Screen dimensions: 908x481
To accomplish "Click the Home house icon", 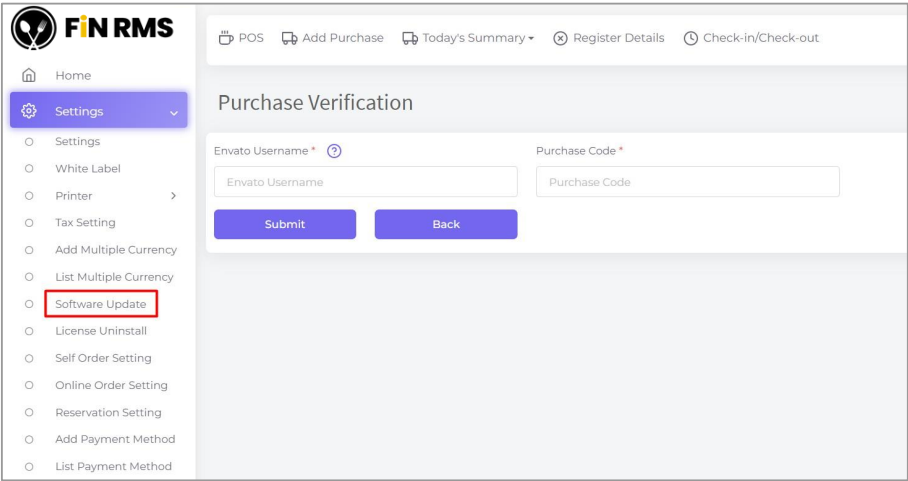I will [30, 76].
